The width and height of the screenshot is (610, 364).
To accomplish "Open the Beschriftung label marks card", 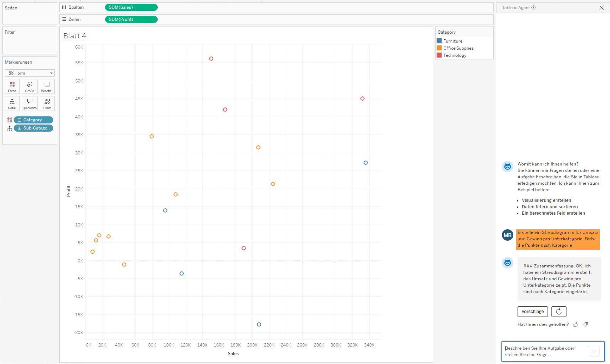I will pos(47,86).
